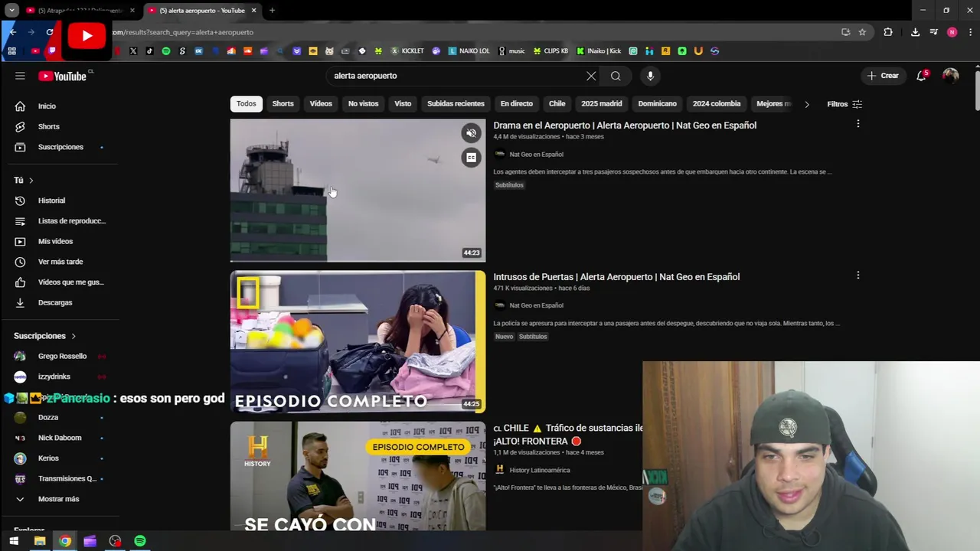Open the notifications bell

pyautogui.click(x=922, y=76)
